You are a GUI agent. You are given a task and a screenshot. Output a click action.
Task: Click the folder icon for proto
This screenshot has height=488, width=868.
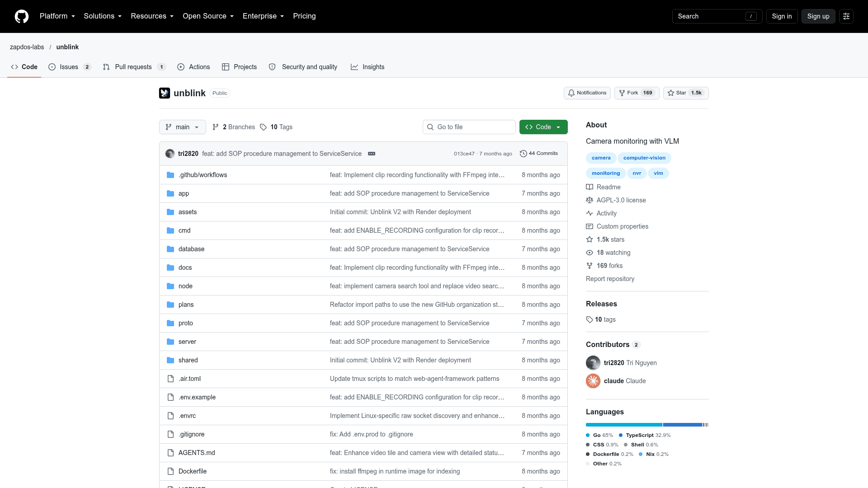tap(170, 323)
